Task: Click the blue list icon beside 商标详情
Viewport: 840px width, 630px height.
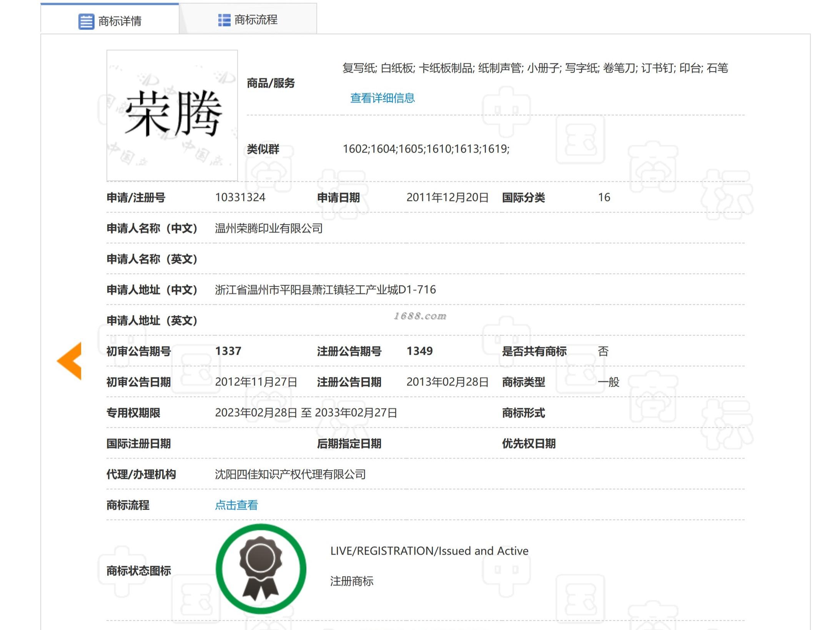Action: [86, 21]
